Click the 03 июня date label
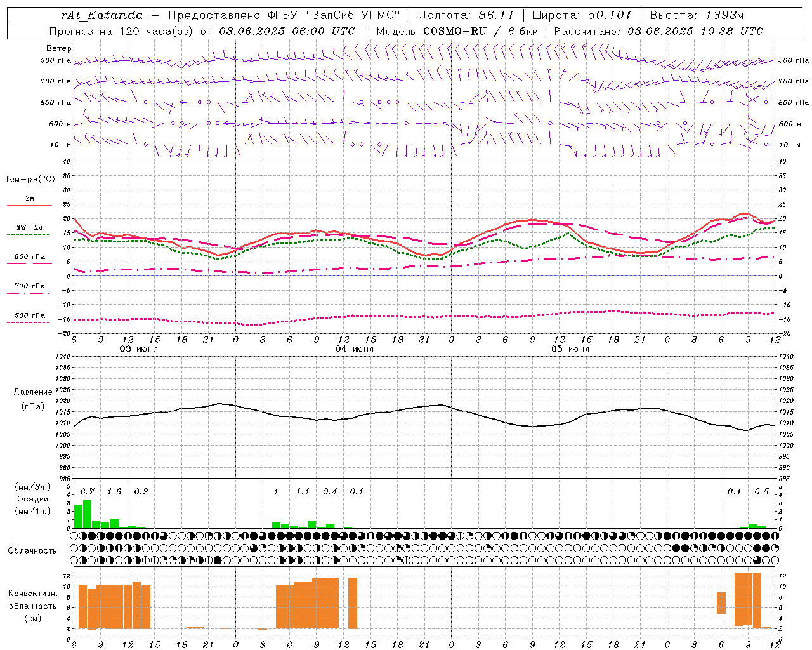The height and width of the screenshot is (650, 812). coord(139,349)
